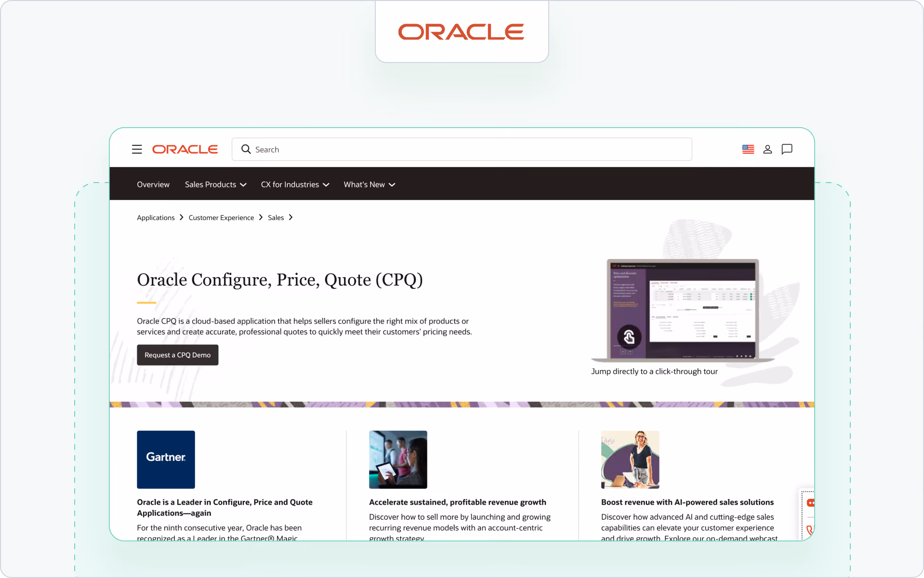Open Accelerate sustained, profitable revenue growth headline
Viewport: 924px width, 578px height.
tap(458, 502)
